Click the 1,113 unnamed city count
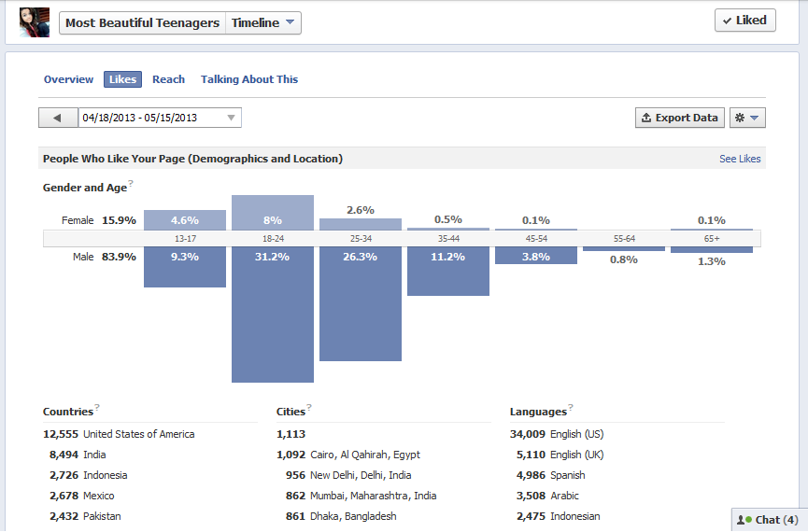Viewport: 808px width, 532px height. (x=291, y=434)
